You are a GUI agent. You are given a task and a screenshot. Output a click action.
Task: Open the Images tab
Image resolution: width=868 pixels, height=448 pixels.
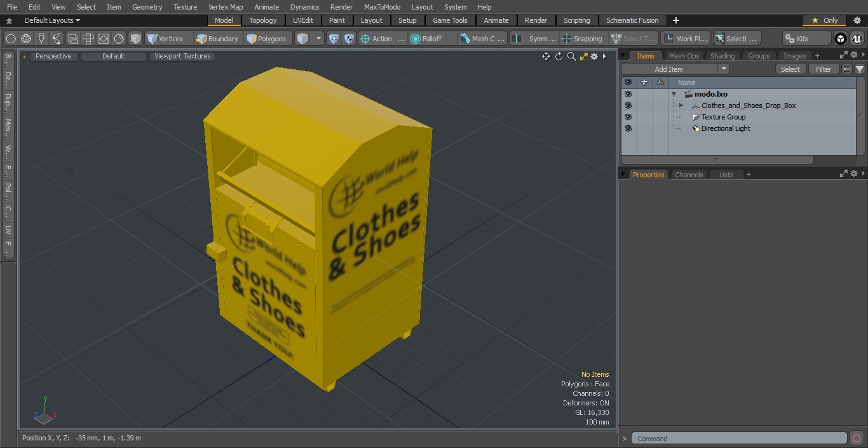tap(794, 56)
